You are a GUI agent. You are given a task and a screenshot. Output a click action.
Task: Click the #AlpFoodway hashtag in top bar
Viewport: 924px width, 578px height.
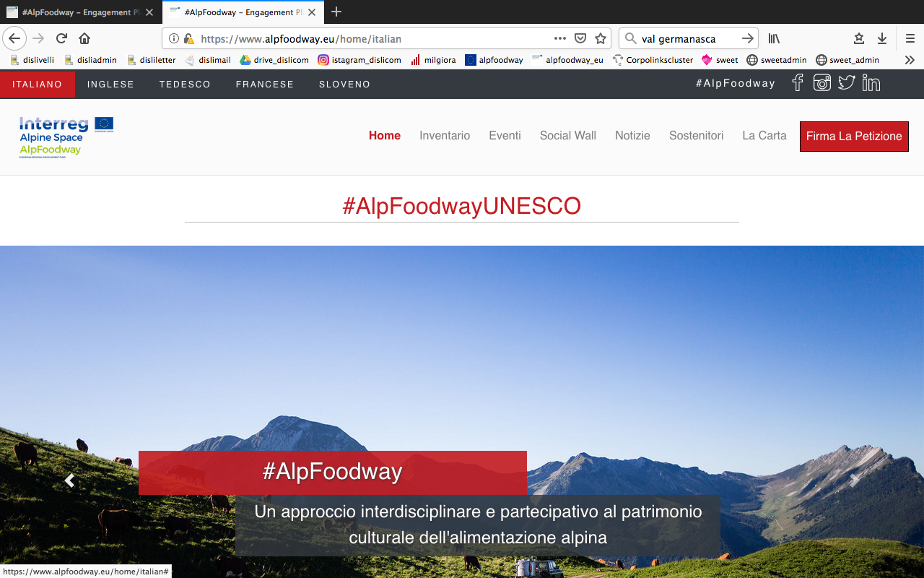pyautogui.click(x=735, y=83)
